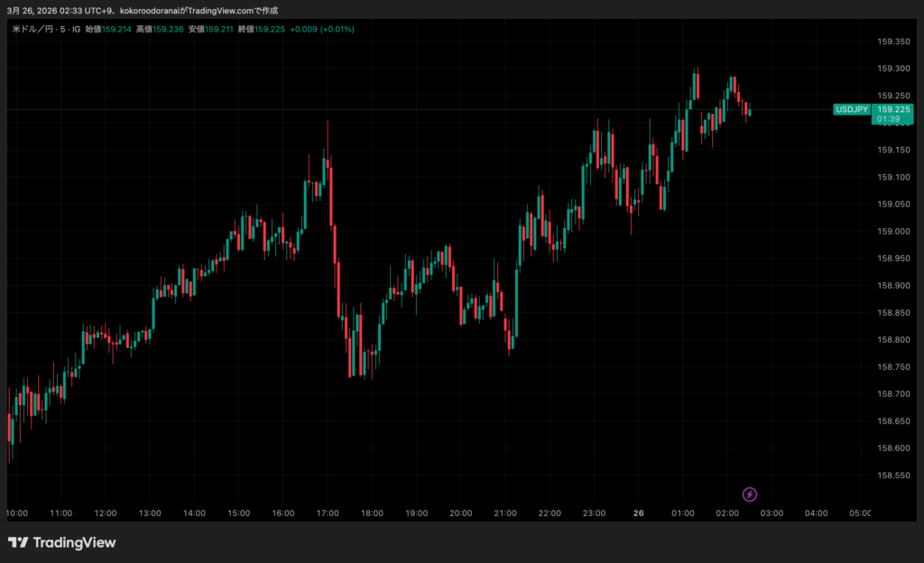Click the 21:00 time axis label
Image resolution: width=924 pixels, height=563 pixels.
pyautogui.click(x=505, y=513)
